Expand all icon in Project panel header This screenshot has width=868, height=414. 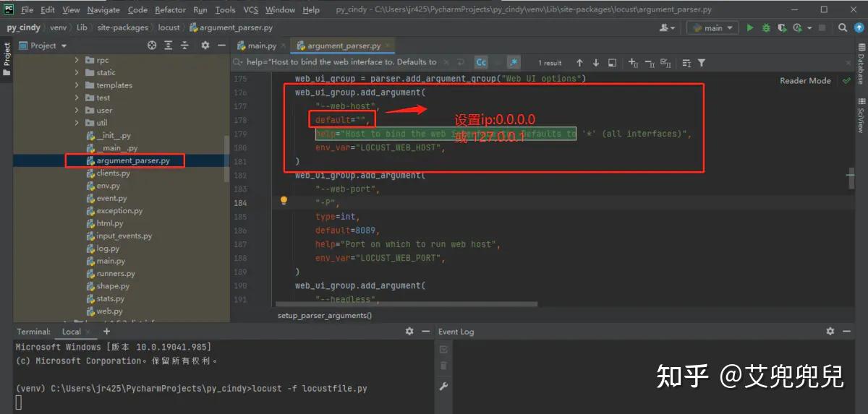(x=169, y=46)
